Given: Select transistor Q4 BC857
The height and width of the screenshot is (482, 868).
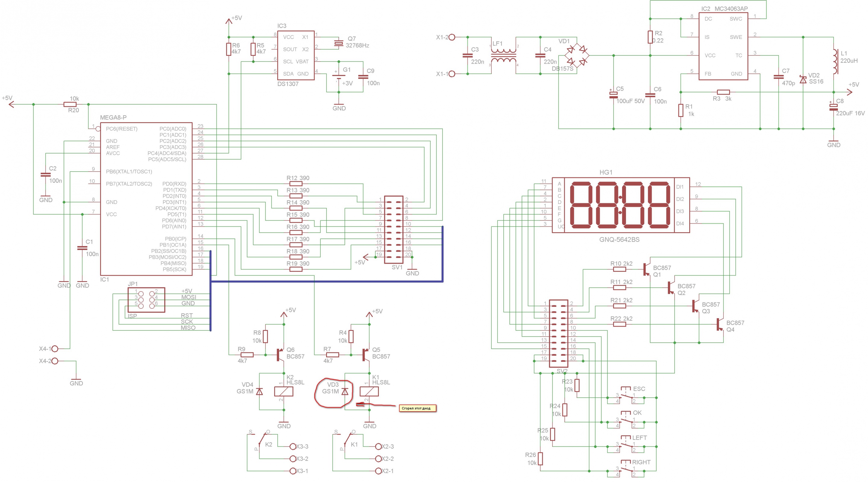Looking at the screenshot, I should [720, 325].
